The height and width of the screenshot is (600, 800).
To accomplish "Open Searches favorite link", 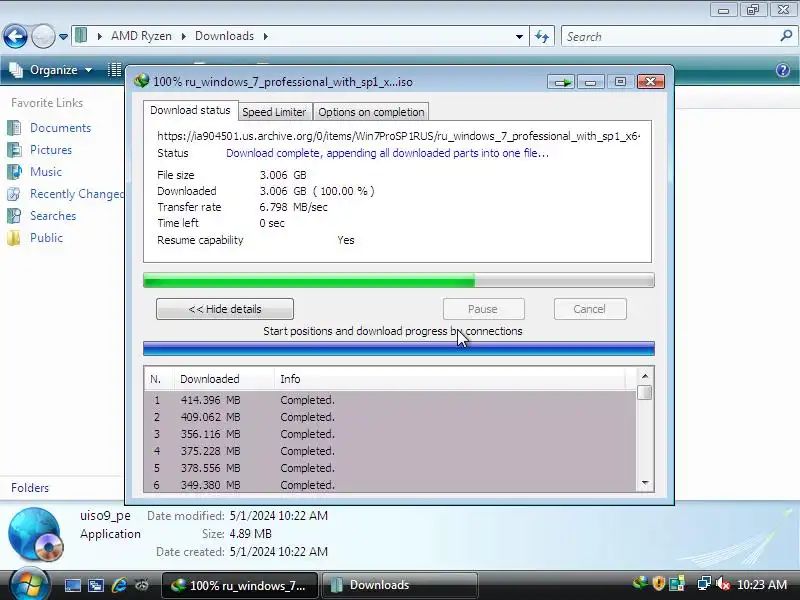I will pos(53,216).
